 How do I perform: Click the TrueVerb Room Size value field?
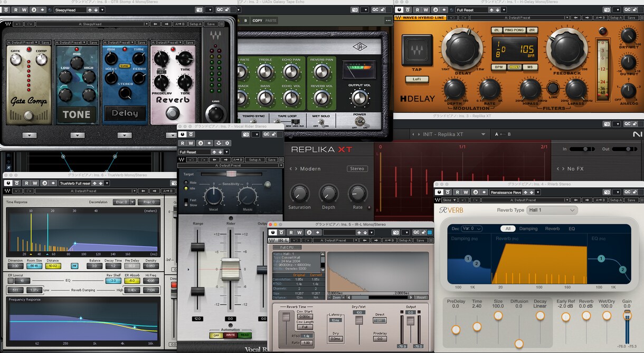point(34,266)
